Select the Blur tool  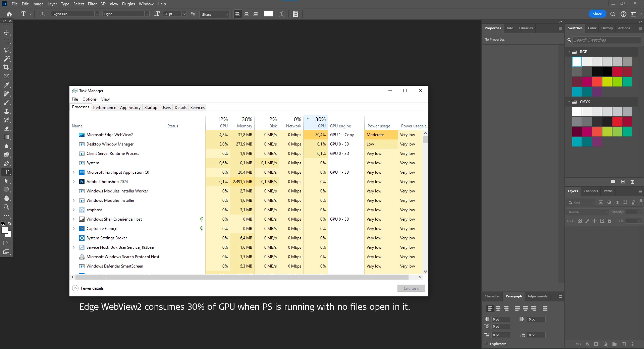[6, 146]
